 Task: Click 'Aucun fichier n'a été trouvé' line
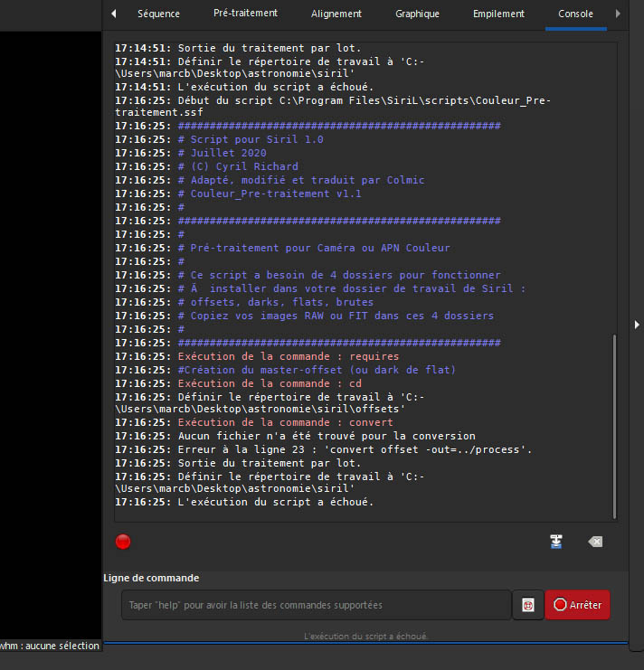[x=295, y=436]
